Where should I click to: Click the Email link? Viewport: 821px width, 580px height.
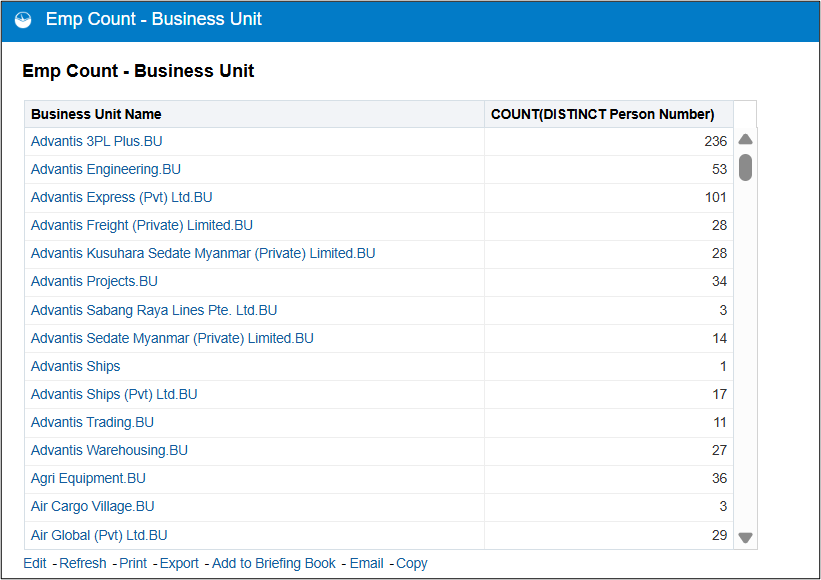(x=366, y=563)
